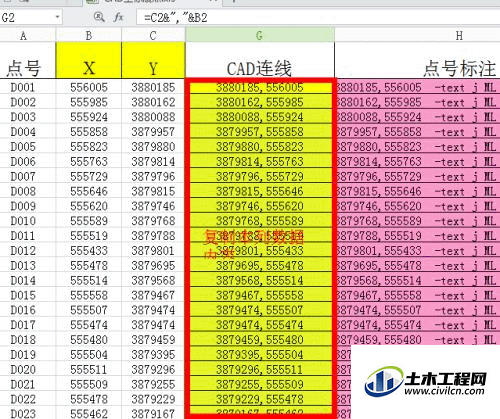Click Y value 3879459
Viewport: 500px width, 419px height.
pyautogui.click(x=153, y=340)
